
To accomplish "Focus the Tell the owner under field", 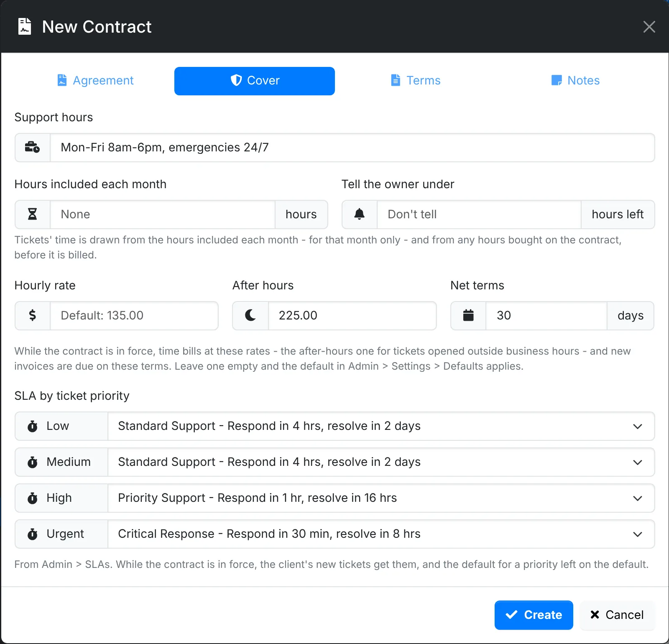I will click(479, 215).
